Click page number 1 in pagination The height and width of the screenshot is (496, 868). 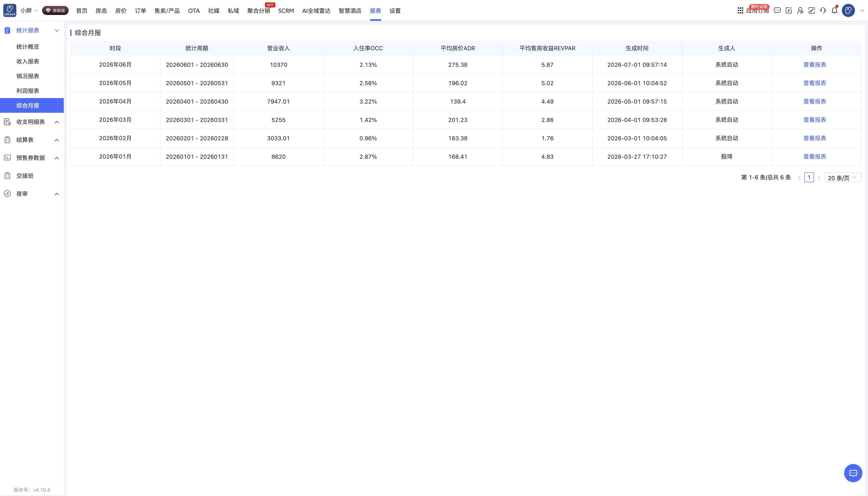(809, 178)
